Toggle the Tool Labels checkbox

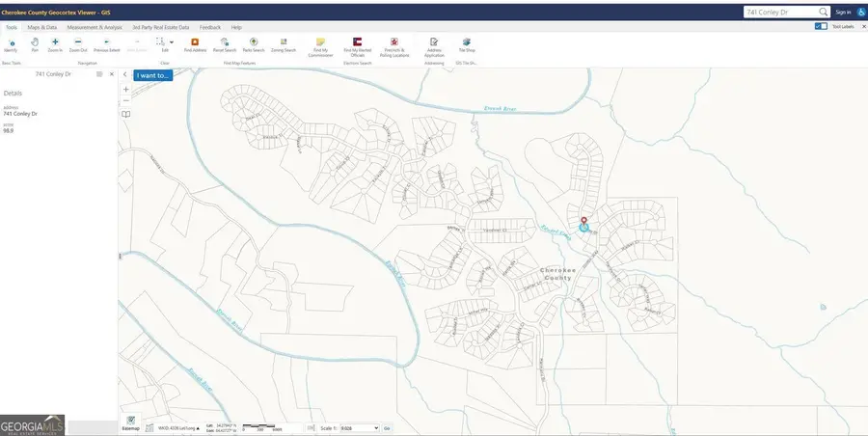[x=821, y=26]
